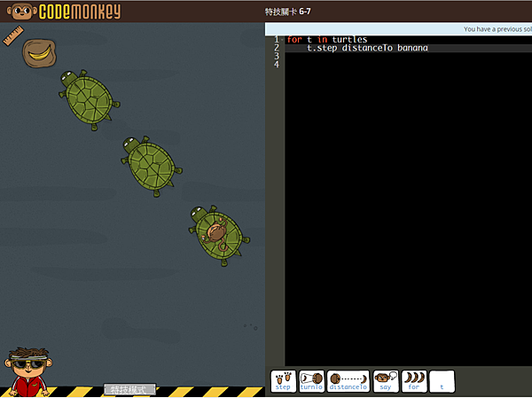532x398 pixels.
Task: Pick up the ruler tool
Action: click(x=13, y=35)
